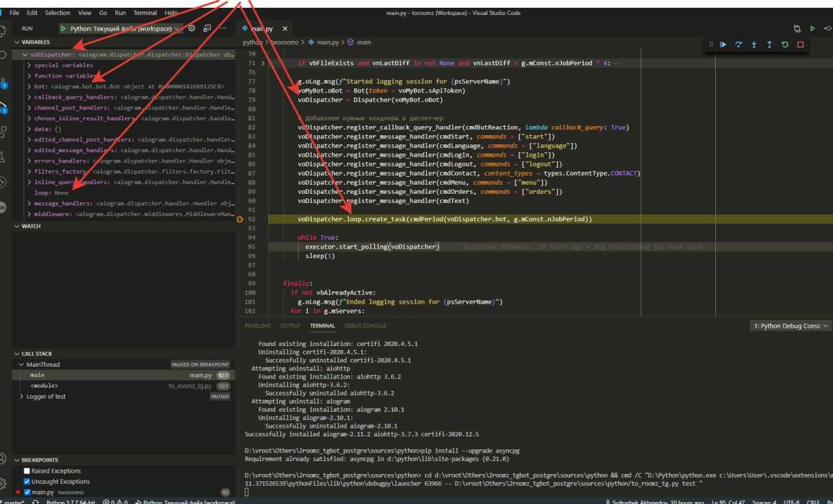Uncheck the main.py breakpoint

(x=27, y=492)
